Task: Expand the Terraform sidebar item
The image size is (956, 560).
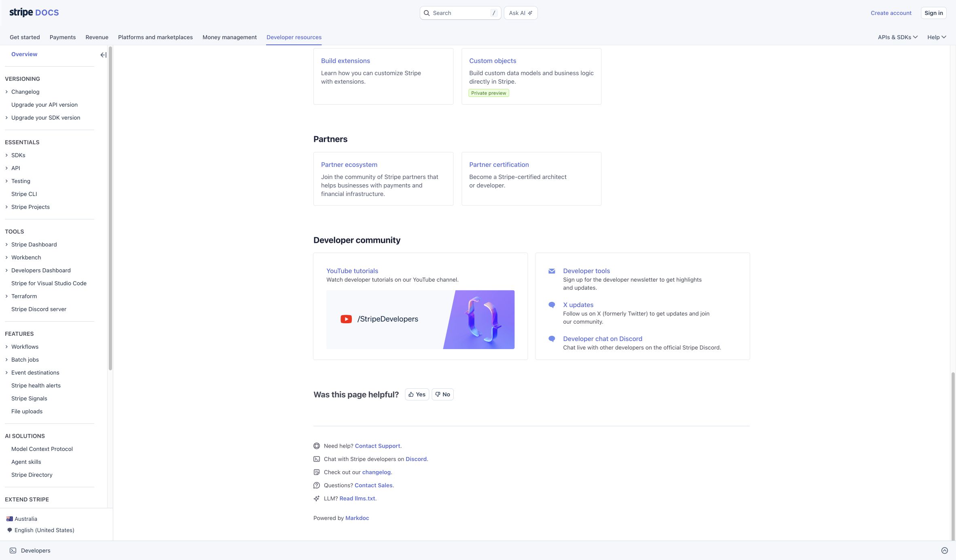Action: pyautogui.click(x=6, y=296)
